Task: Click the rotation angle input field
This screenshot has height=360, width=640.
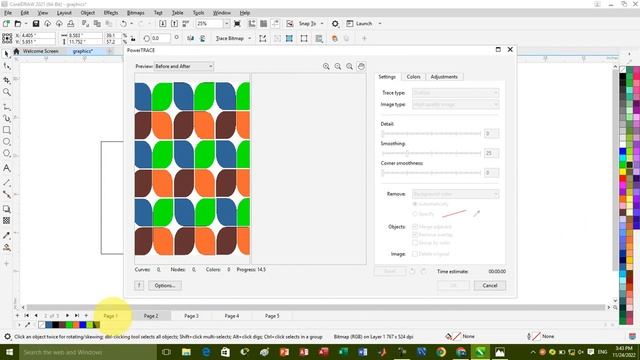Action: 161,38
